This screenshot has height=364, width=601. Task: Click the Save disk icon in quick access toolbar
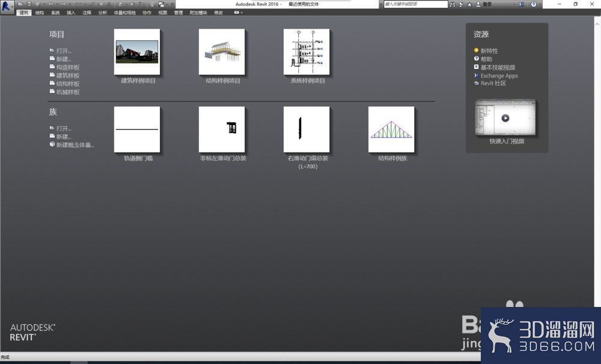click(29, 4)
